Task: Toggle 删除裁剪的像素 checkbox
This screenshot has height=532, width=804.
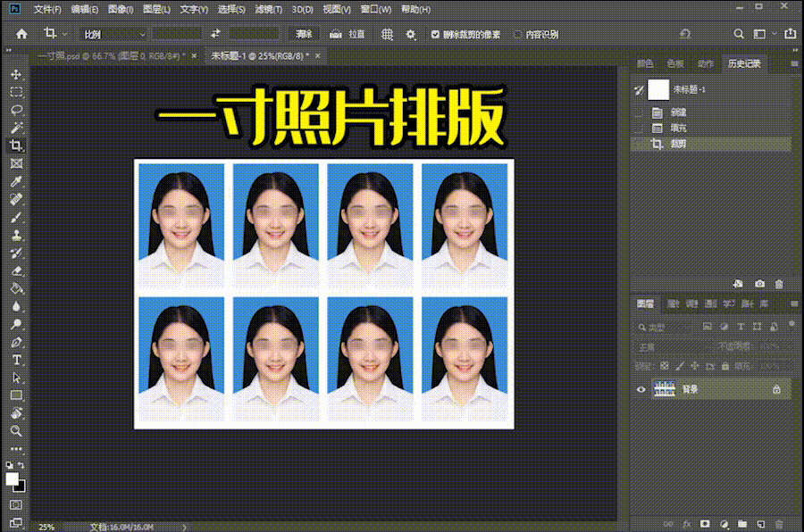Action: pos(435,34)
